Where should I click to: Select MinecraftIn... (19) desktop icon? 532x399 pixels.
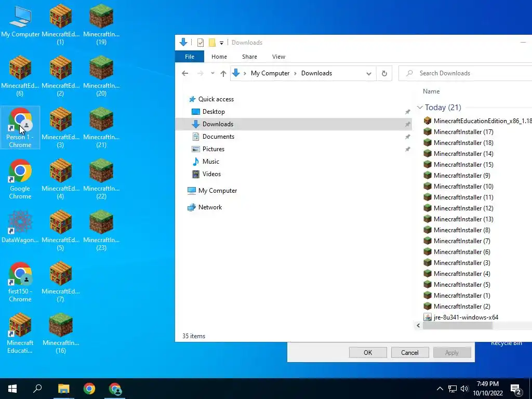101,24
